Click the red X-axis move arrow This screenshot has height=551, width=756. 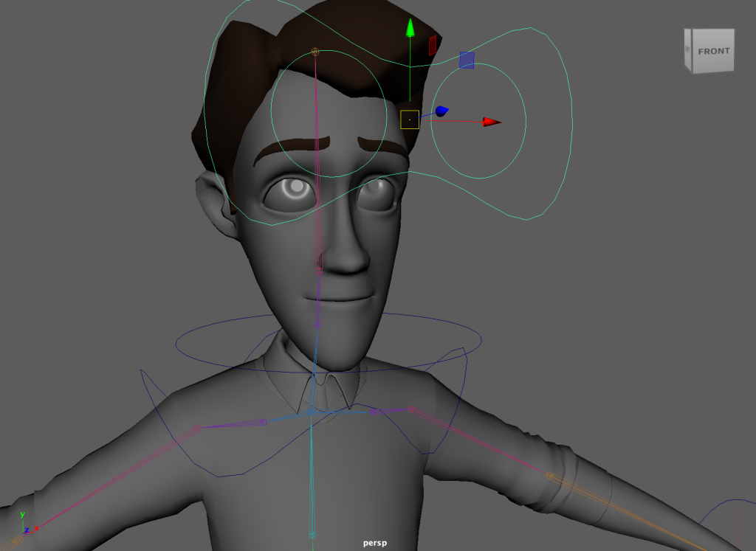point(491,122)
